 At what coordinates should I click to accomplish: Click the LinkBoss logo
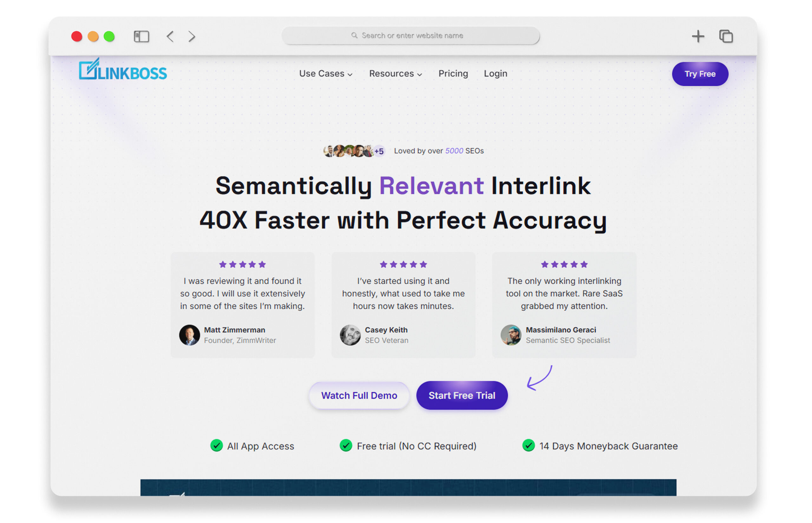(123, 69)
